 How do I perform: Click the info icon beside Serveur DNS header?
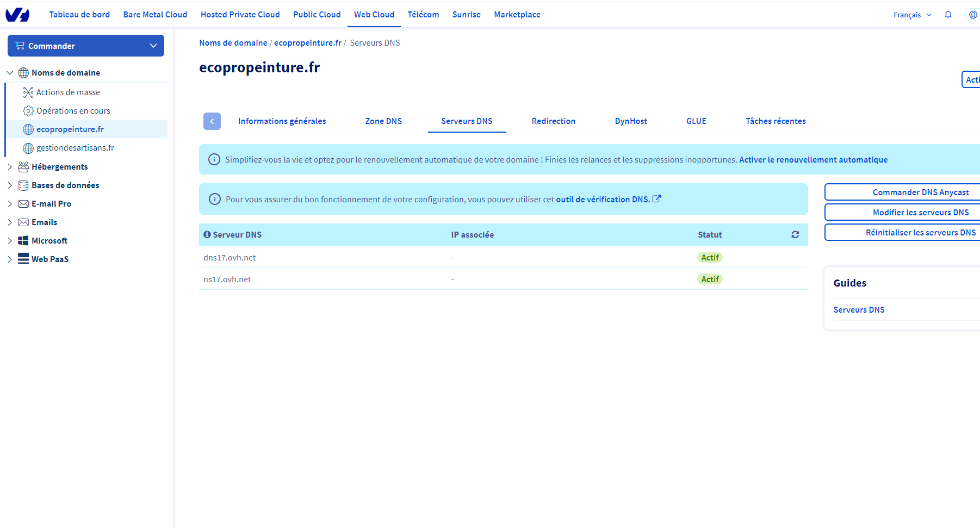(x=207, y=235)
